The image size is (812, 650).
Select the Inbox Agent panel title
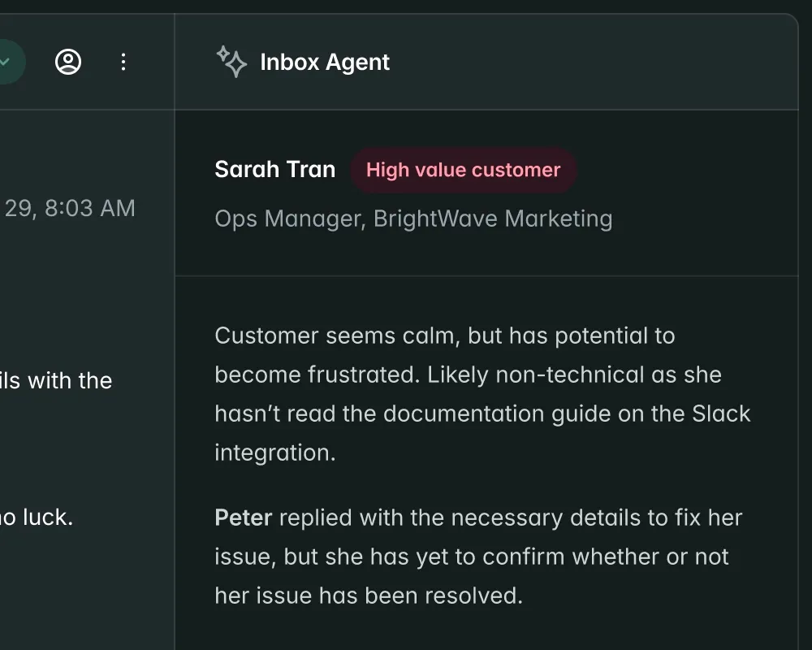(324, 62)
